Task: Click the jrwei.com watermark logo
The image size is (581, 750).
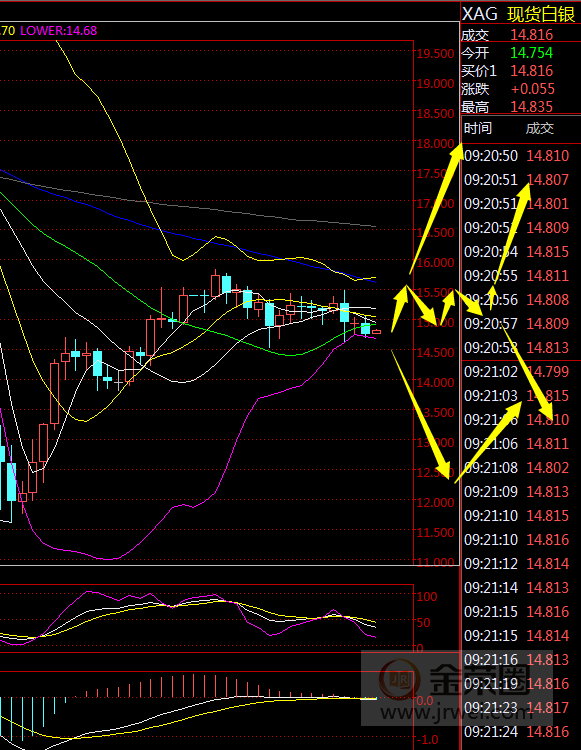Action: point(457,687)
